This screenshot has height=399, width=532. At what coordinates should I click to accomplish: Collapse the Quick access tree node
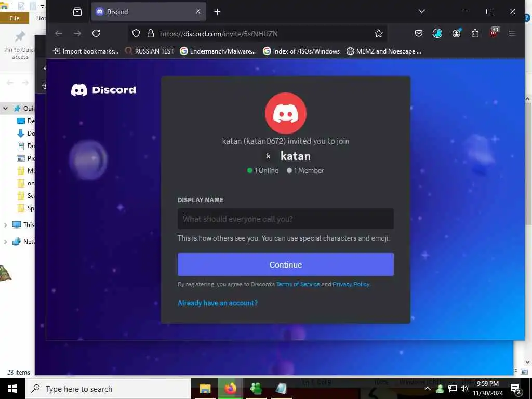(5, 109)
